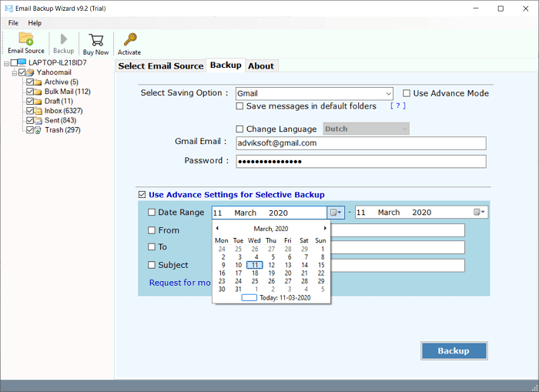This screenshot has width=539, height=392.
Task: Click the [ ? ] help link
Action: coord(398,106)
